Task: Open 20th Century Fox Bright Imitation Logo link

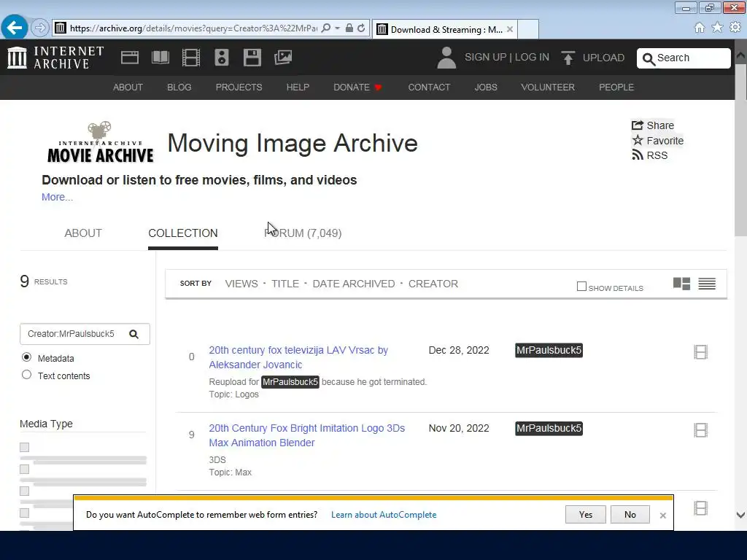Action: coord(307,435)
